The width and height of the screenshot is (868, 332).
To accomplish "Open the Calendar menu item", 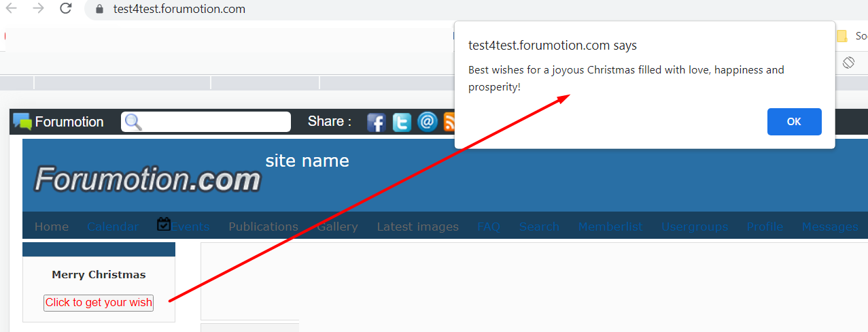I will pyautogui.click(x=113, y=227).
